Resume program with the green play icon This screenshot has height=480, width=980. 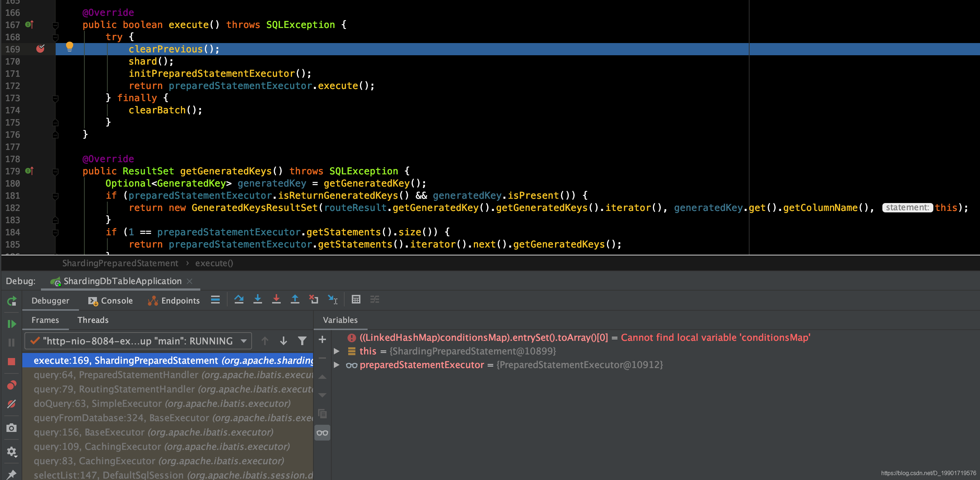12,324
